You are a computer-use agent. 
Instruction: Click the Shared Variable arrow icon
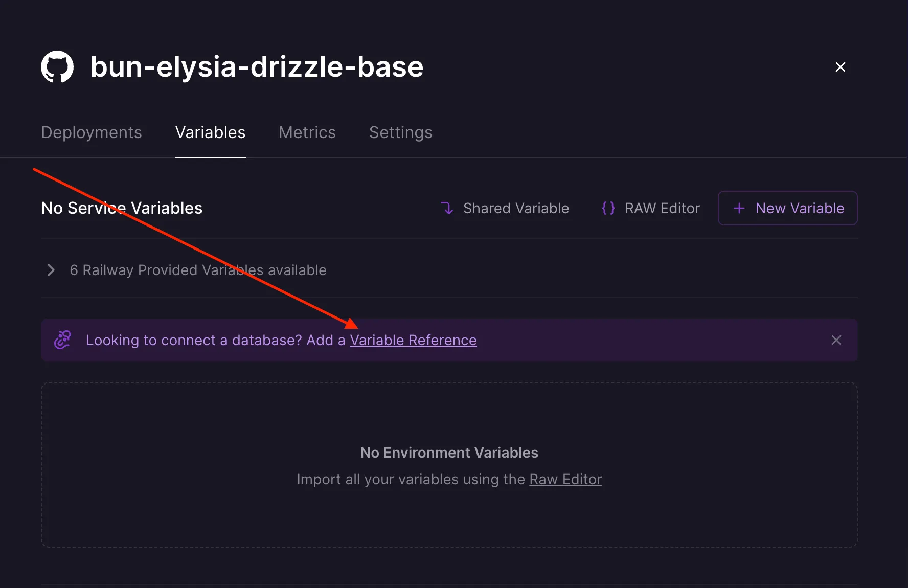[447, 208]
